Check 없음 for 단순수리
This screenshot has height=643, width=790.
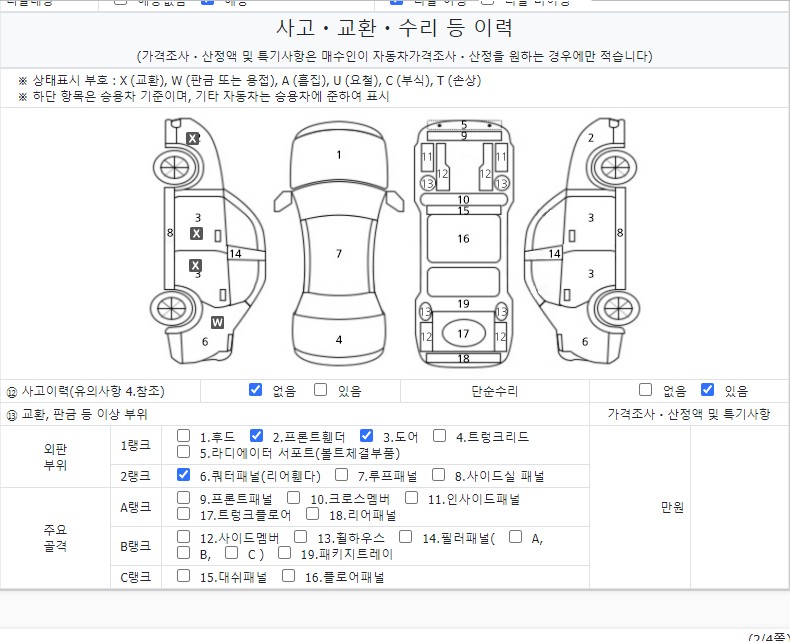(645, 390)
